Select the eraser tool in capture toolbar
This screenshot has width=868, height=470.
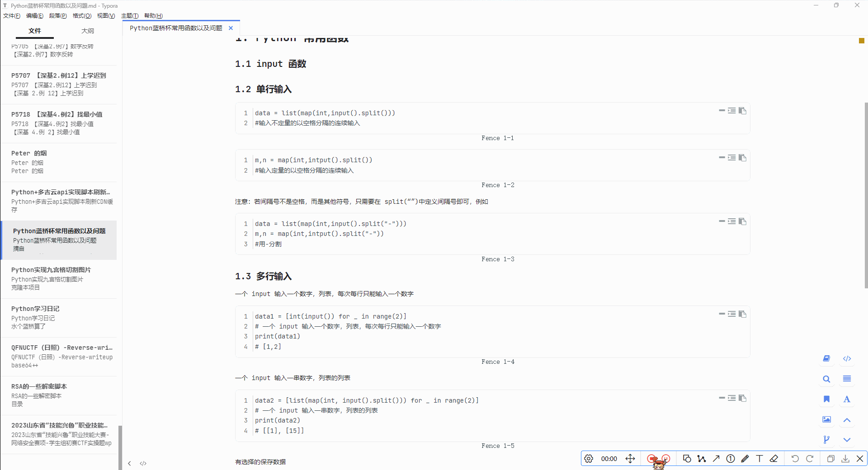pyautogui.click(x=774, y=459)
